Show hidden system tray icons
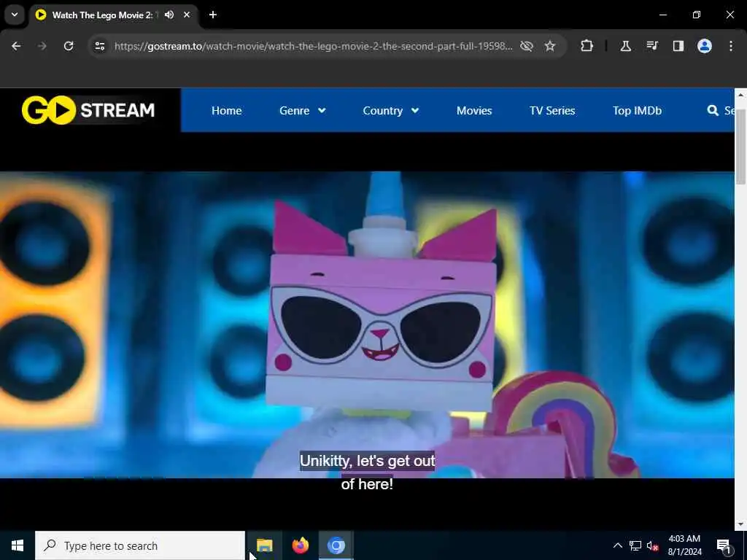The image size is (747, 560). (x=617, y=545)
